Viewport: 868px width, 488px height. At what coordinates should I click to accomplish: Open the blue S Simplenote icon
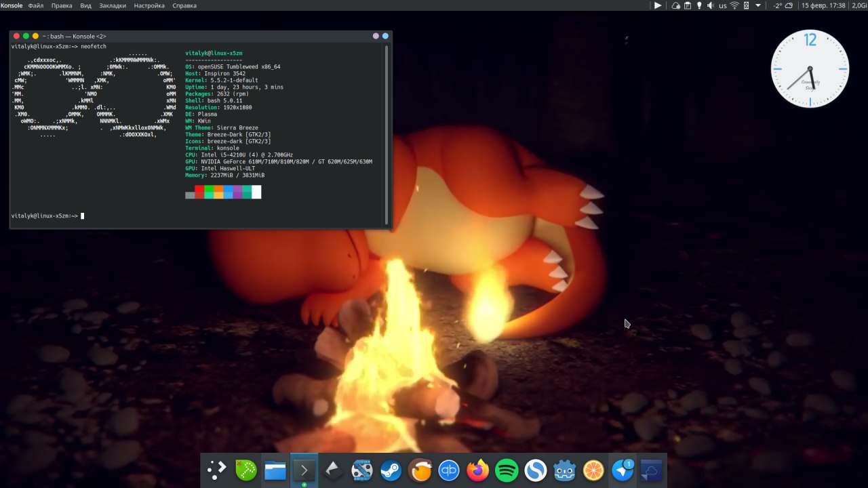(536, 470)
